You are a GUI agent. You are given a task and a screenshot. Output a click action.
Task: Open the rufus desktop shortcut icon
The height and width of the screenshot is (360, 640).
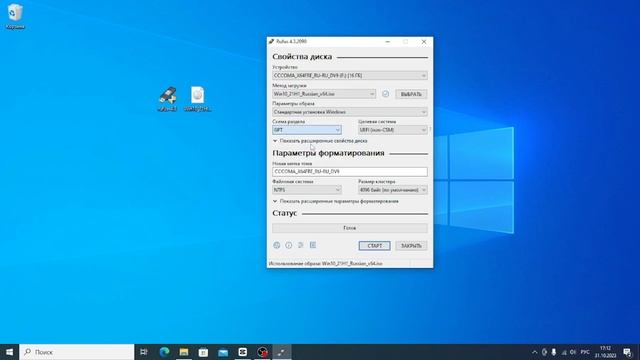167,99
